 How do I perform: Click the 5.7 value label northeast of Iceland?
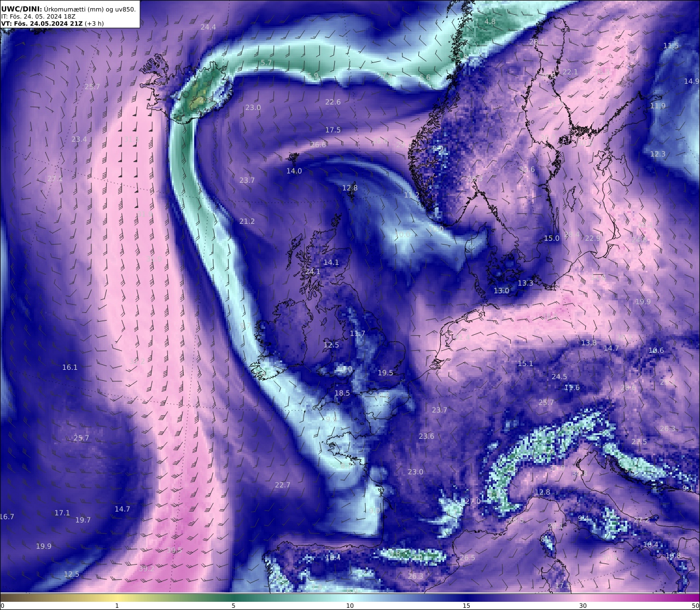tap(266, 63)
